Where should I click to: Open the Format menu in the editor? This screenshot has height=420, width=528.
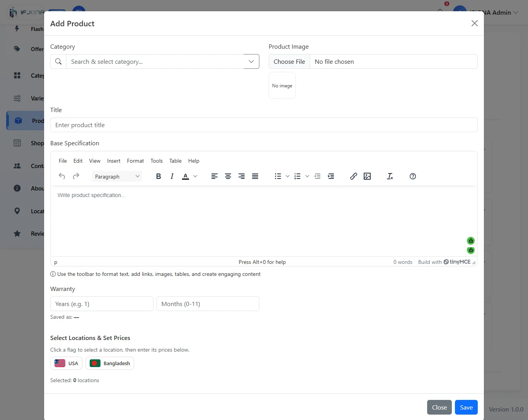135,161
